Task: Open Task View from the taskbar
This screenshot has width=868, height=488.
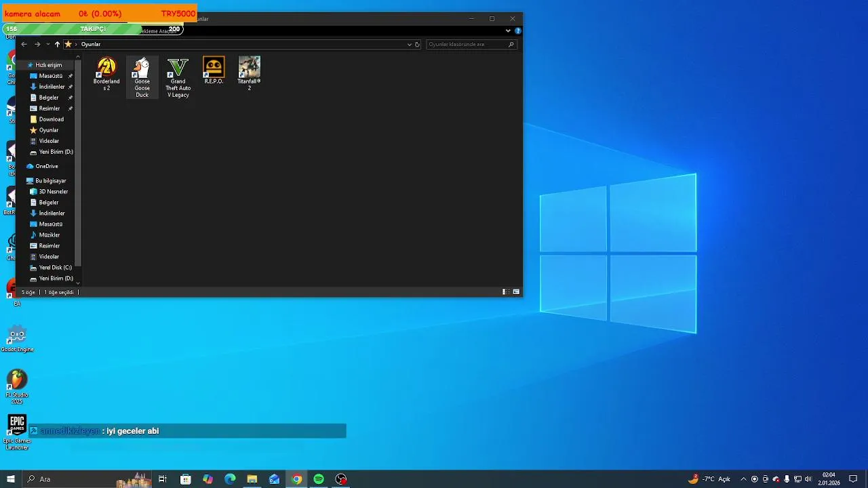Action: click(163, 479)
